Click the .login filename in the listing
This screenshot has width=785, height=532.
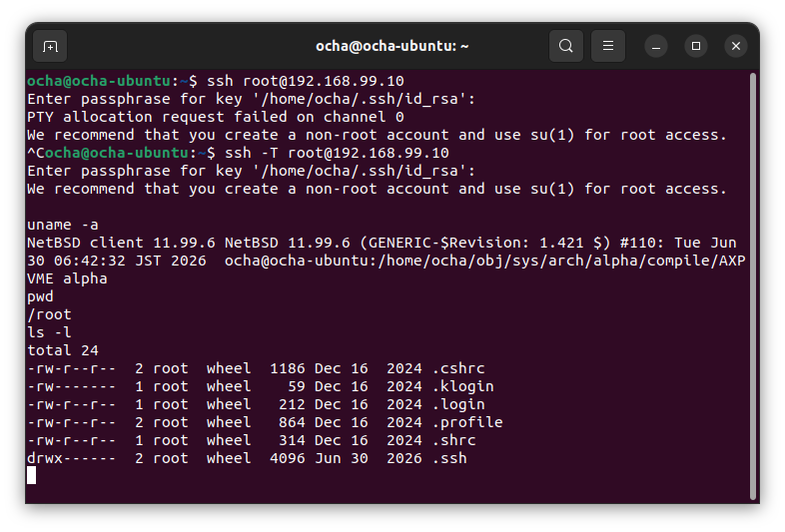pos(458,404)
